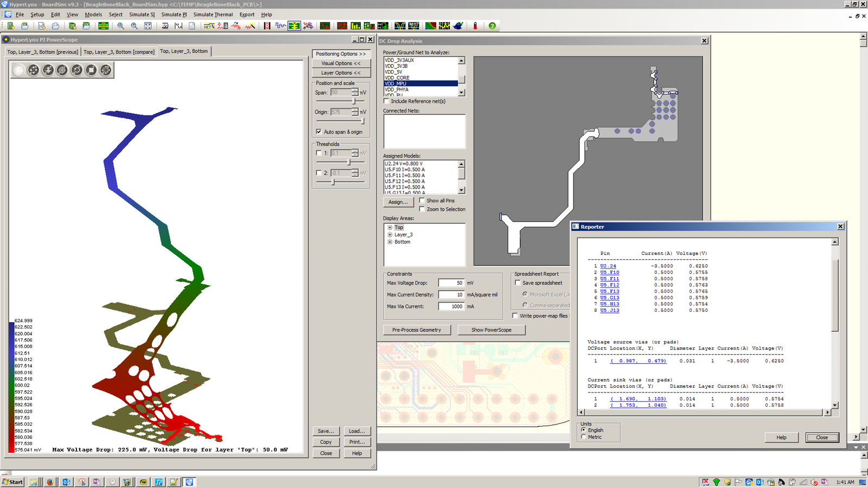Select English units radio button
Viewport: 868px width, 488px height.
pos(584,430)
